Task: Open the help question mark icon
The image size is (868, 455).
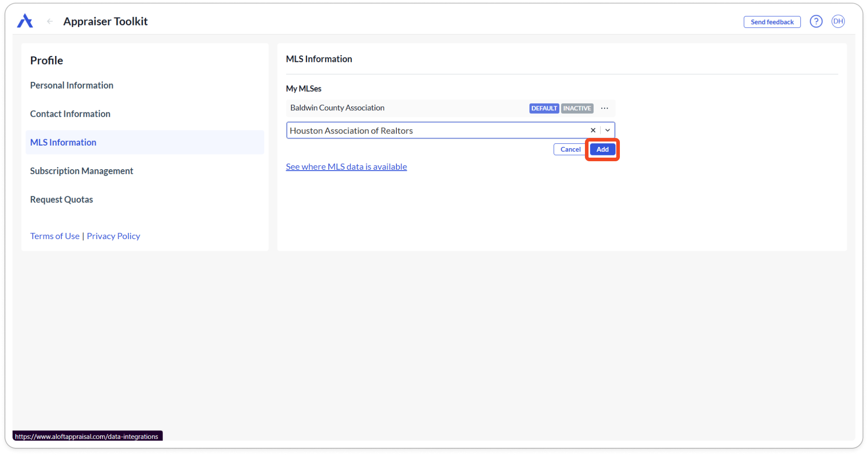Action: [x=816, y=21]
